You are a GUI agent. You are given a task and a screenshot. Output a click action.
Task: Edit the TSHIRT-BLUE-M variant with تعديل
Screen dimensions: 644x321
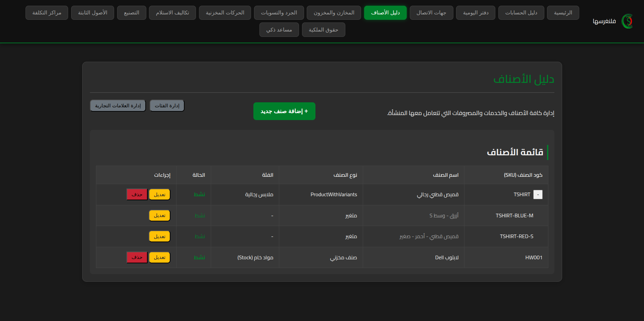point(159,215)
